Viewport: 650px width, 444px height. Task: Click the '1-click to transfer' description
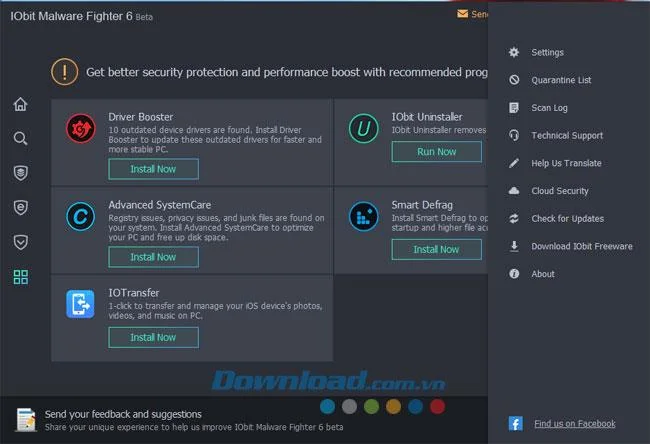tap(215, 311)
